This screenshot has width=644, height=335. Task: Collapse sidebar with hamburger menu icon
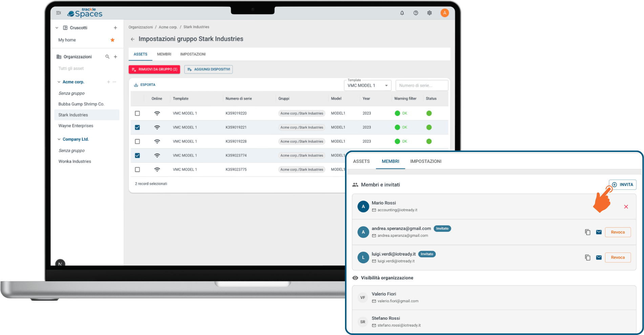pyautogui.click(x=59, y=13)
